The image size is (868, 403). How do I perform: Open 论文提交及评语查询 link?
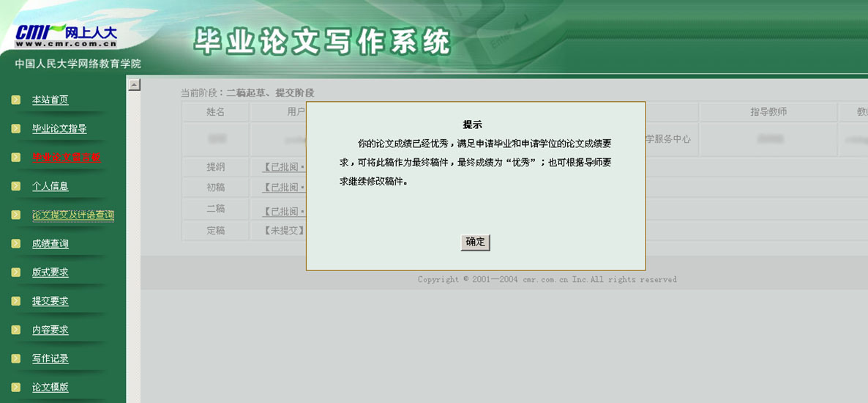[73, 215]
